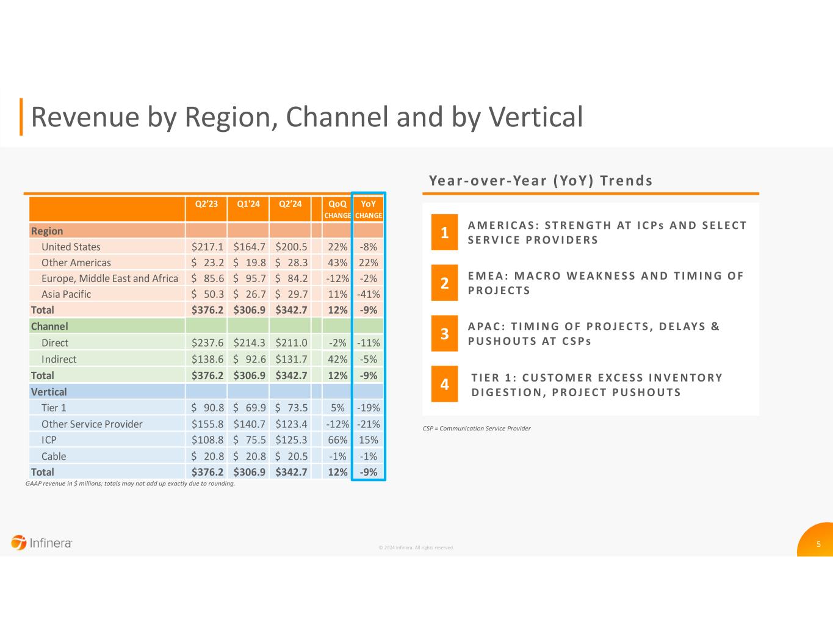Screen dimensions: 833x644
Task: Click the orange number 1 badge
Action: click(444, 233)
